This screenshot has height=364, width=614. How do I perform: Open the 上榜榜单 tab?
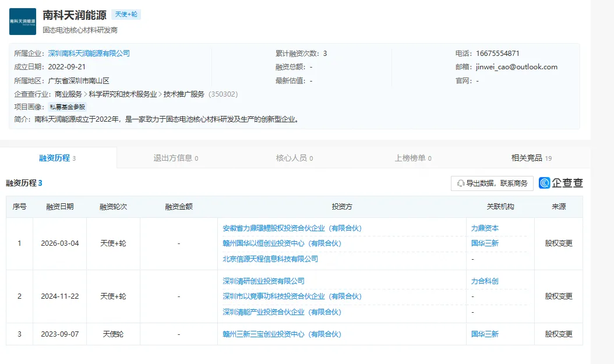click(x=412, y=158)
